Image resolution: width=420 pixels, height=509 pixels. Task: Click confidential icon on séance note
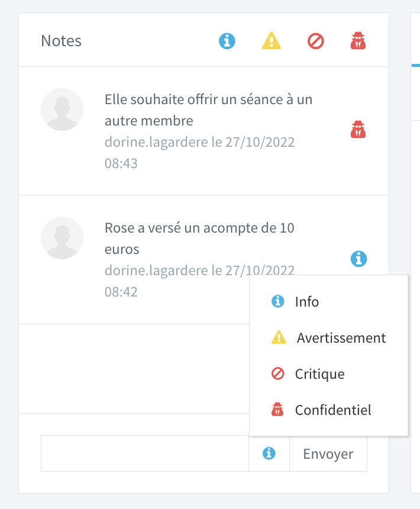click(x=358, y=130)
